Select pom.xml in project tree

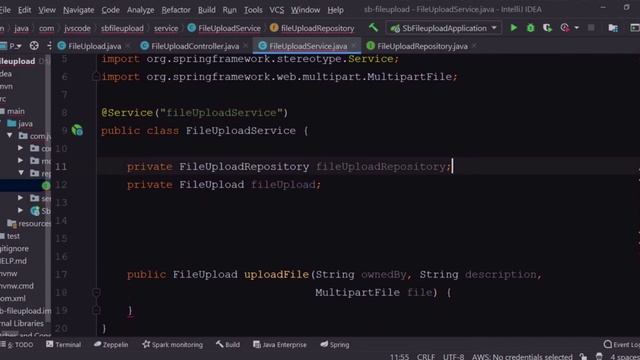[13, 298]
